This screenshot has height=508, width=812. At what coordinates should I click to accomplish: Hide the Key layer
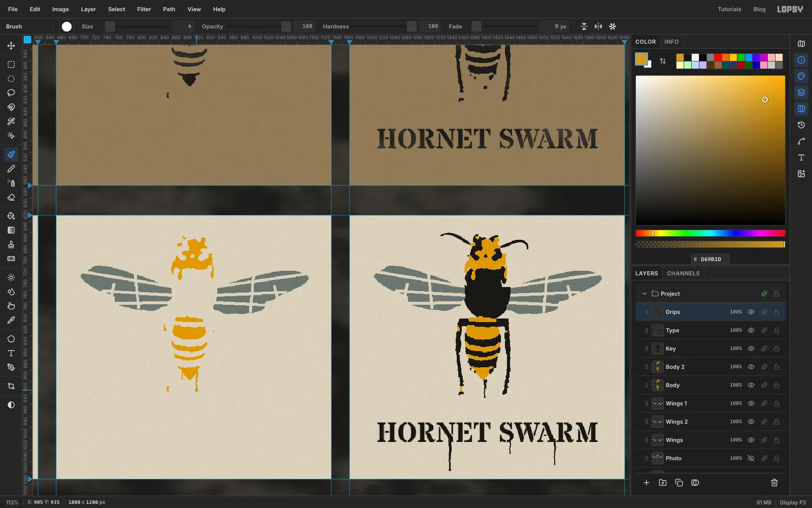pos(751,348)
